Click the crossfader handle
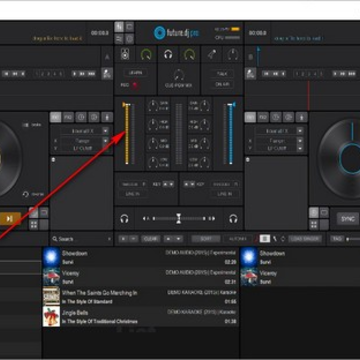Image resolution: width=360 pixels, height=360 pixels. pos(179,219)
